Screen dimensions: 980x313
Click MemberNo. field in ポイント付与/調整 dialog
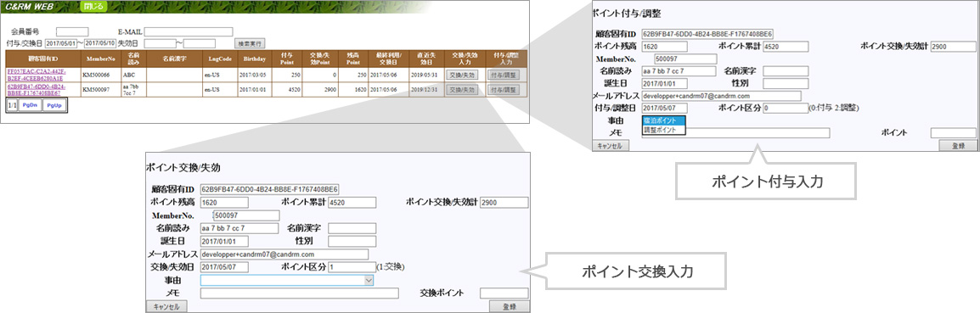[x=685, y=59]
